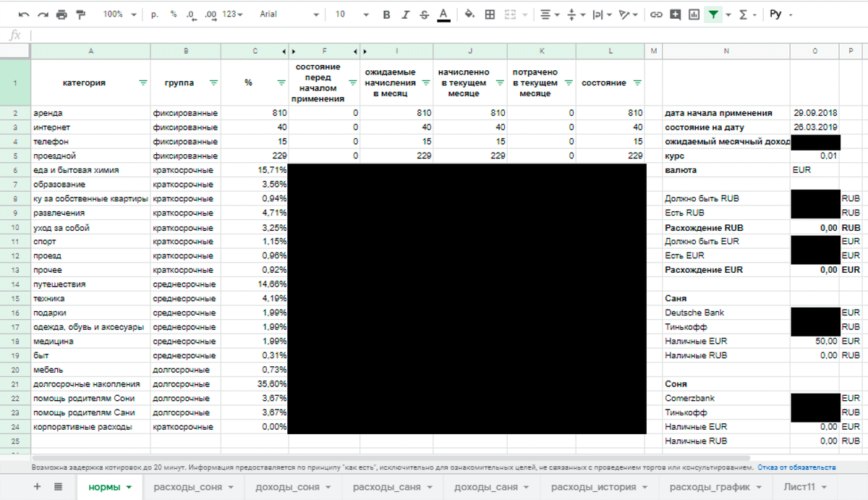Switch to расходы_саня sheet
The height and width of the screenshot is (500, 868).
click(393, 487)
